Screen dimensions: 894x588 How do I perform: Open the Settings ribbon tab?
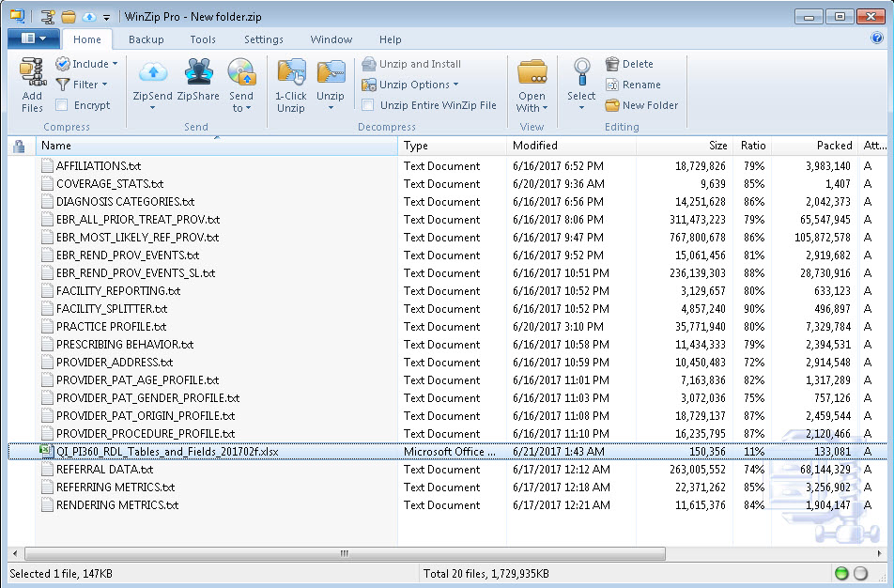pyautogui.click(x=263, y=39)
